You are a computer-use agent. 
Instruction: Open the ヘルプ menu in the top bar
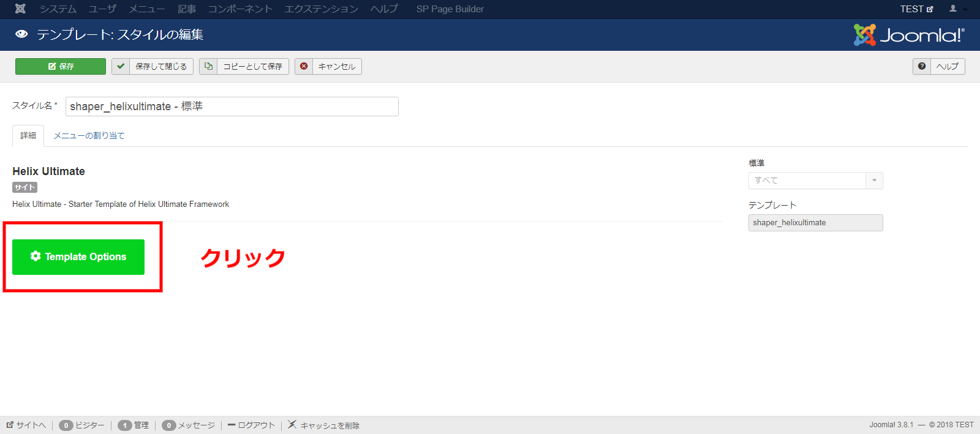coord(384,9)
